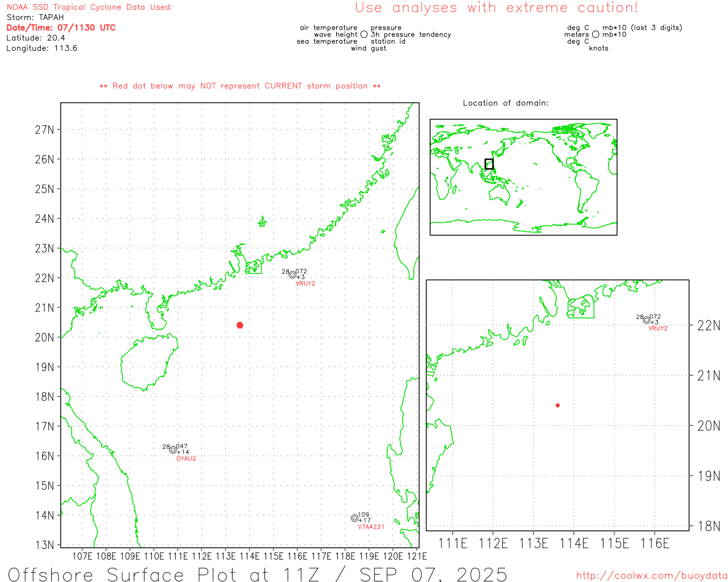728x582 pixels.
Task: Click the '22N' latitude label on inset map
Action: click(709, 326)
